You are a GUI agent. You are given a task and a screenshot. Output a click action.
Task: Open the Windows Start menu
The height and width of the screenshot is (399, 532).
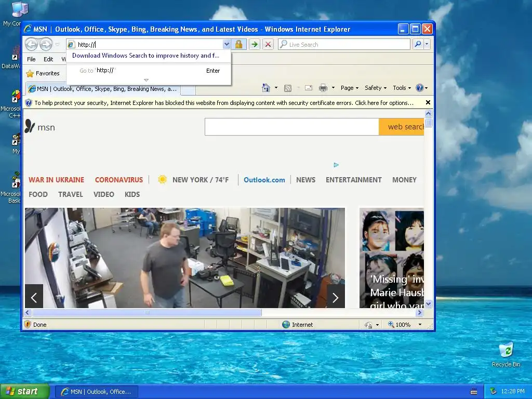(x=25, y=392)
